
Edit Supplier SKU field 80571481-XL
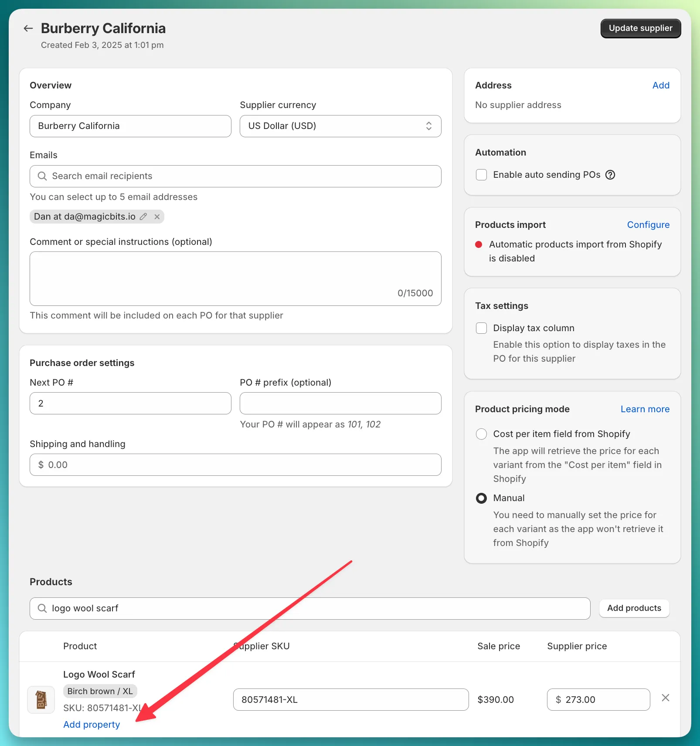click(351, 700)
